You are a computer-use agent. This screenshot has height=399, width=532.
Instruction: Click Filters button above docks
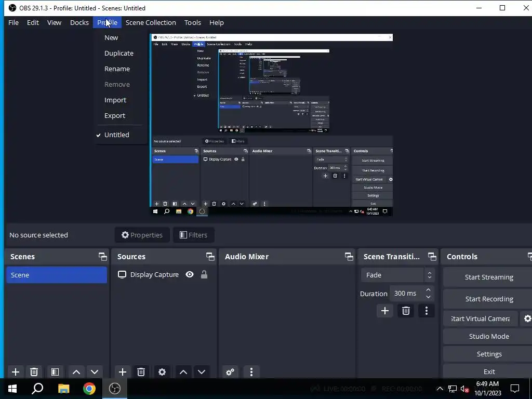[193, 235]
